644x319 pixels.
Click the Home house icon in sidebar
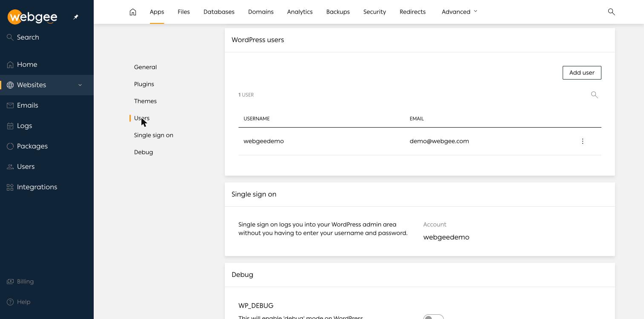[x=10, y=65]
